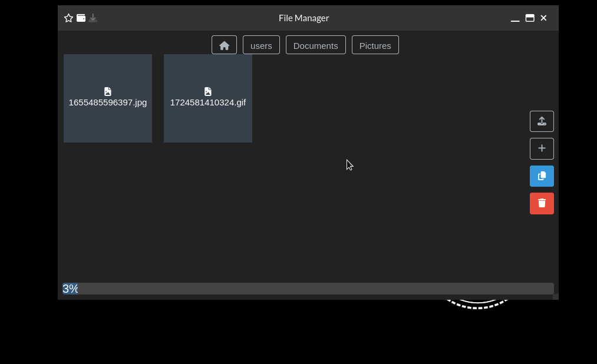This screenshot has width=597, height=364.
Task: Click the plus button to add new item
Action: [x=542, y=148]
